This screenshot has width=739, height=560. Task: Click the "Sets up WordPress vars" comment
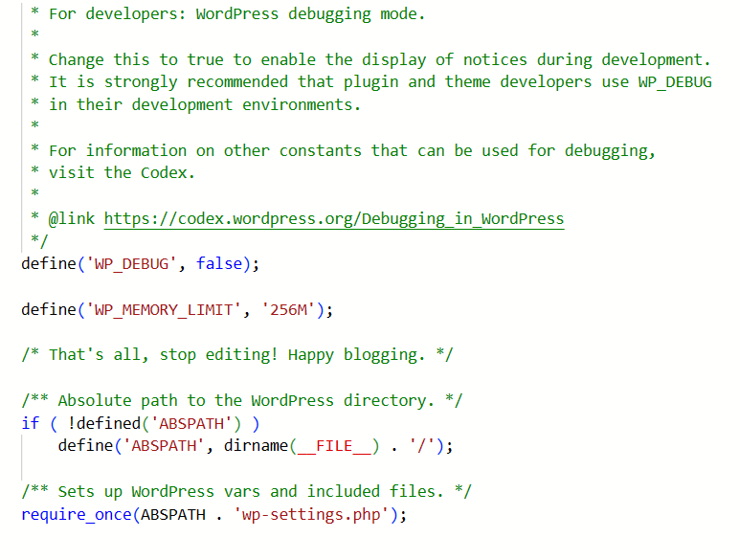(249, 491)
